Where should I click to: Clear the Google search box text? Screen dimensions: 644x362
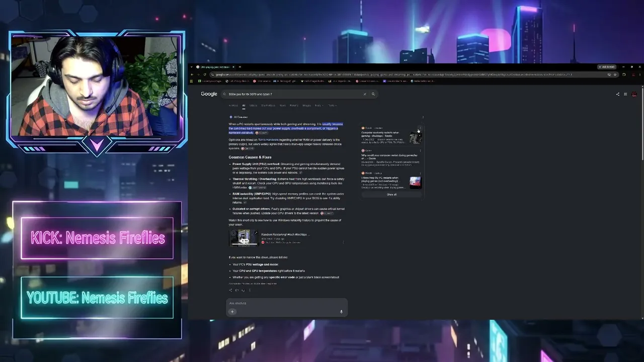click(x=365, y=94)
